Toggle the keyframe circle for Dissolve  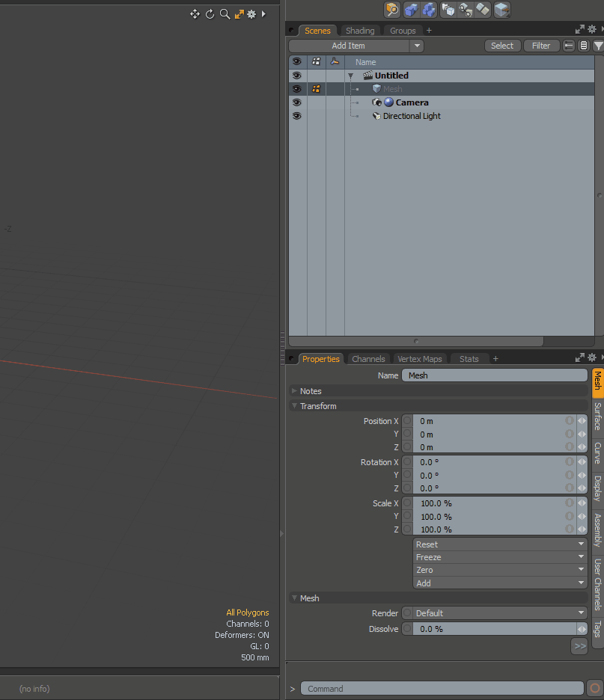click(x=407, y=628)
